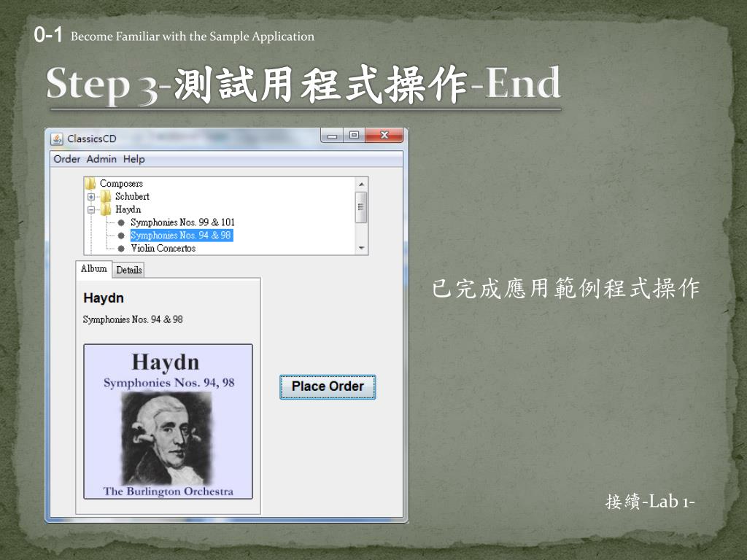Select Symphonies Nos. 94 & 98 tree item
Image resolution: width=747 pixels, height=560 pixels.
coord(182,236)
